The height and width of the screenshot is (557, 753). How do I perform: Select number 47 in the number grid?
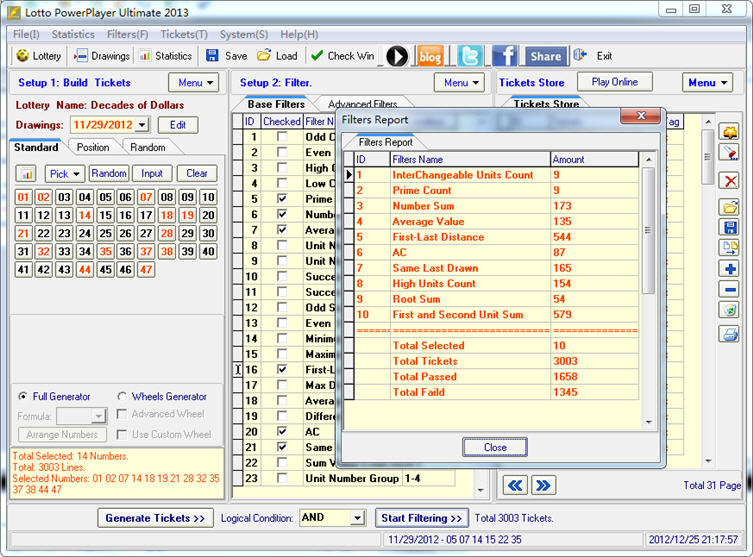[146, 269]
